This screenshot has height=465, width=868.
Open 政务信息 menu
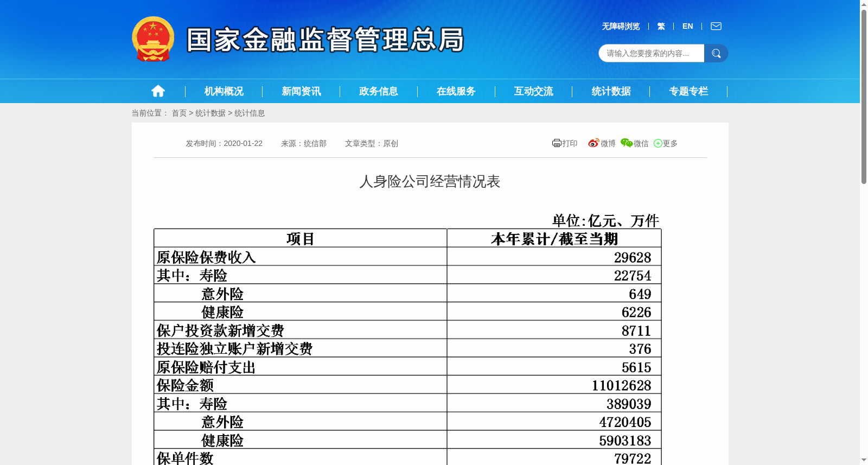pyautogui.click(x=379, y=91)
